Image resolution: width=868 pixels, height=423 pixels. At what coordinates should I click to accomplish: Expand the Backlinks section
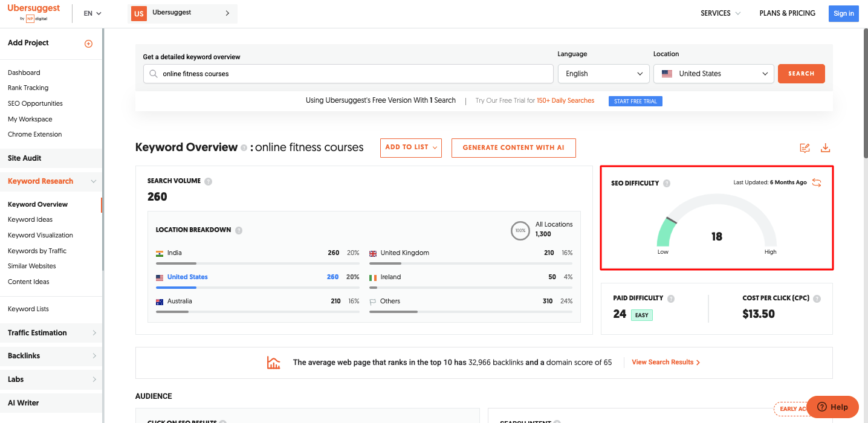94,356
